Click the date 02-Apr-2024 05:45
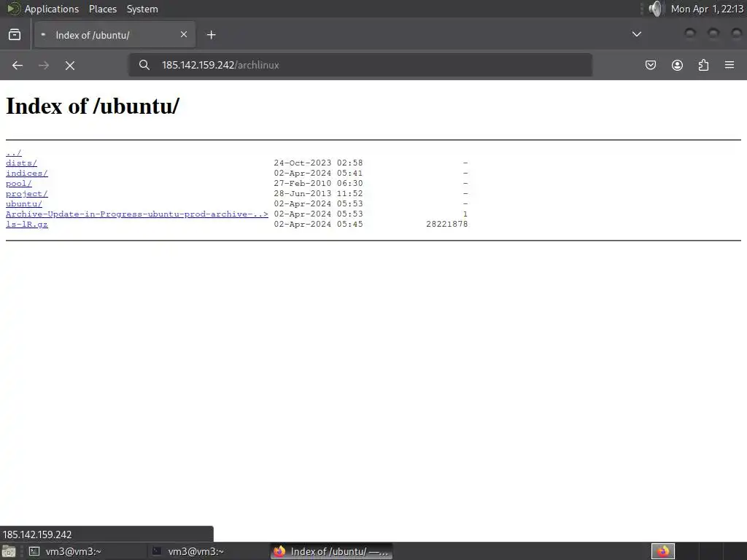 click(x=318, y=225)
